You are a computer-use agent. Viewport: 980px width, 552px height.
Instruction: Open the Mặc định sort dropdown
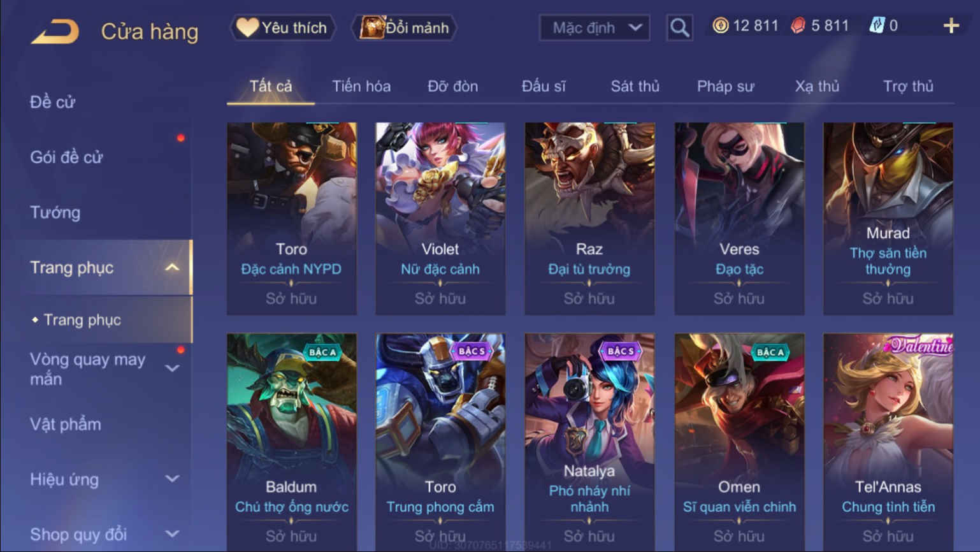[x=594, y=27]
